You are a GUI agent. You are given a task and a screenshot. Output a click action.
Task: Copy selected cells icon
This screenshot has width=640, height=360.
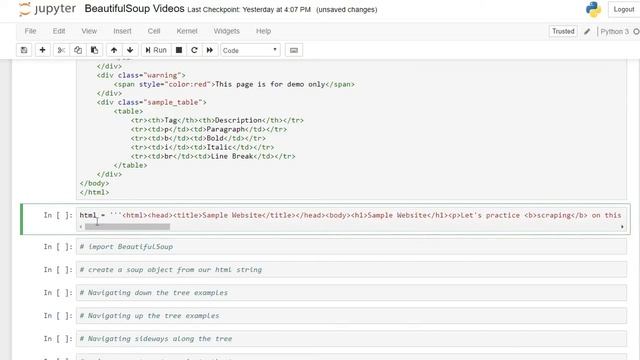point(78,50)
